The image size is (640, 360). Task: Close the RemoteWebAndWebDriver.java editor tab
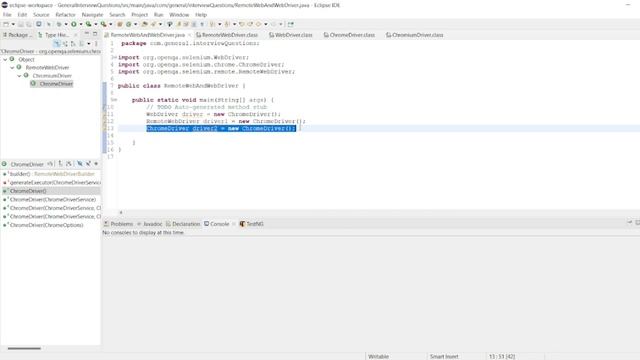[189, 35]
